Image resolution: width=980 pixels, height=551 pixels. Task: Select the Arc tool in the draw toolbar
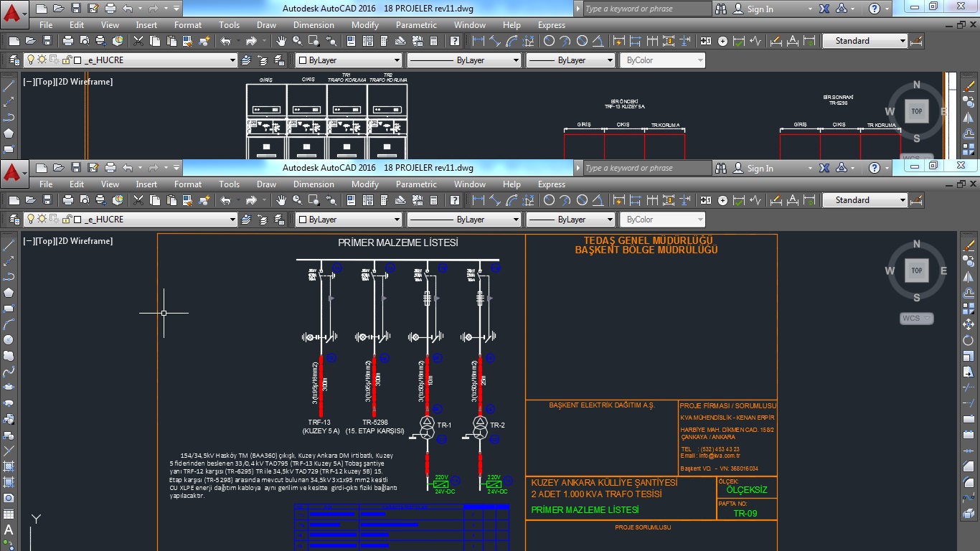tap(9, 324)
